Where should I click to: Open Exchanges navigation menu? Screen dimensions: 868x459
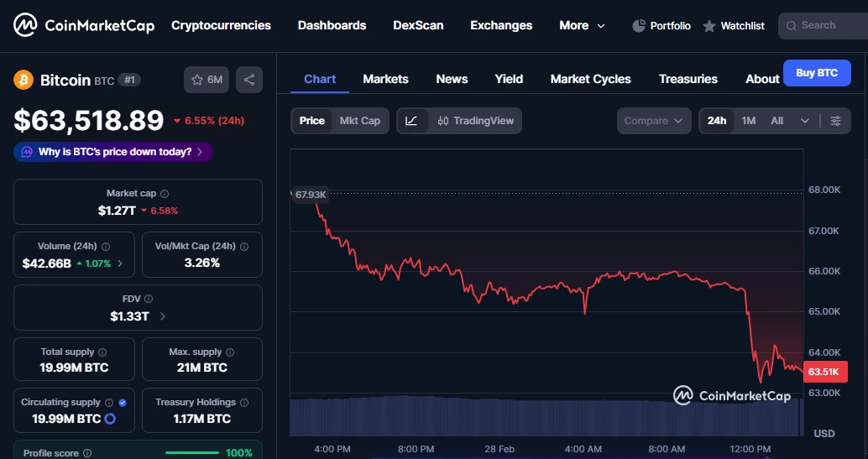point(501,25)
